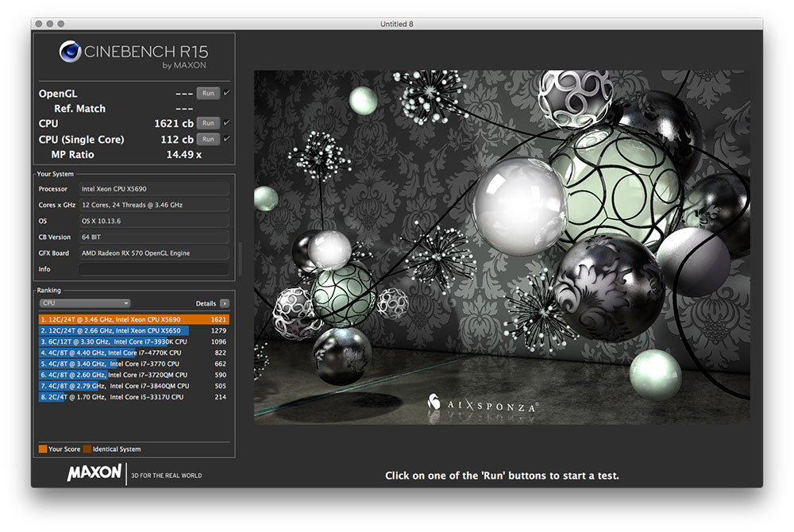Click the Cinebench sphere logo icon
The width and height of the screenshot is (794, 532).
pyautogui.click(x=72, y=52)
